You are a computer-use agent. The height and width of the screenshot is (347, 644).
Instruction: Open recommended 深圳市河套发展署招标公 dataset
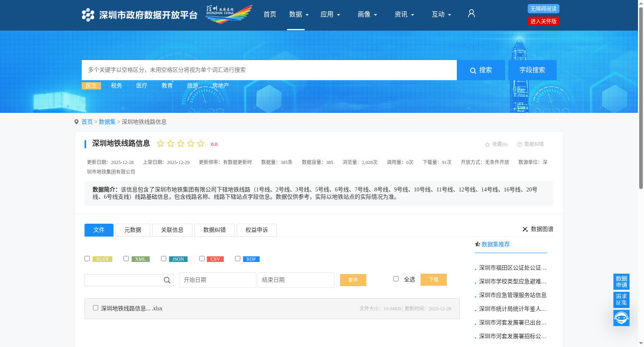click(x=513, y=337)
